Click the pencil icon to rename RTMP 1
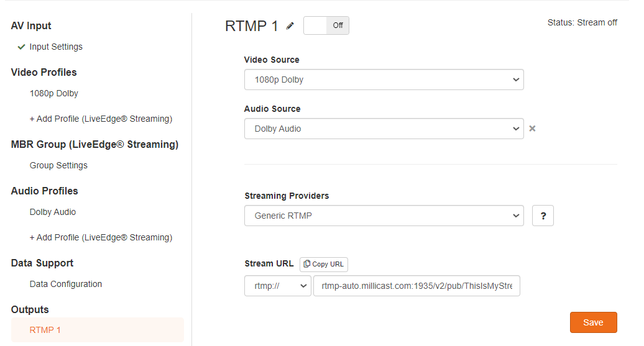Image resolution: width=644 pixels, height=346 pixels. click(x=290, y=26)
